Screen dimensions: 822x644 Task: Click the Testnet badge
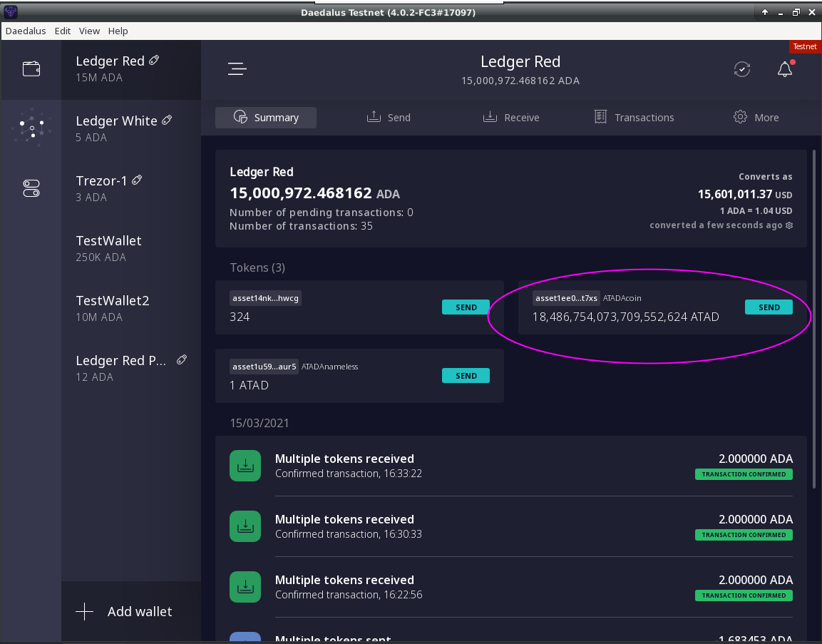805,46
